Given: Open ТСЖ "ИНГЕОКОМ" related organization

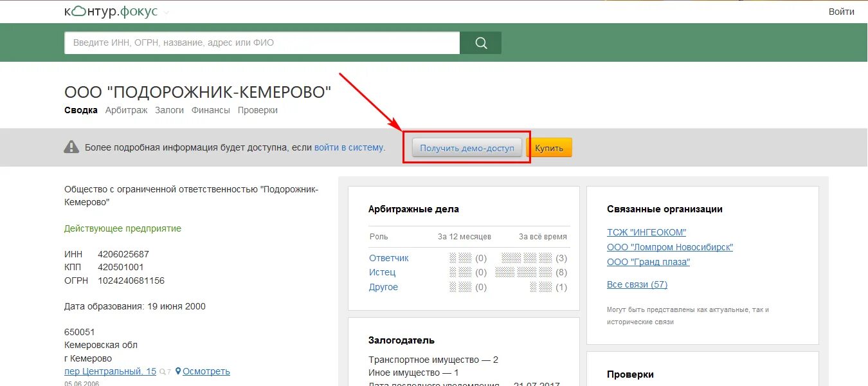Looking at the screenshot, I should click(x=647, y=232).
